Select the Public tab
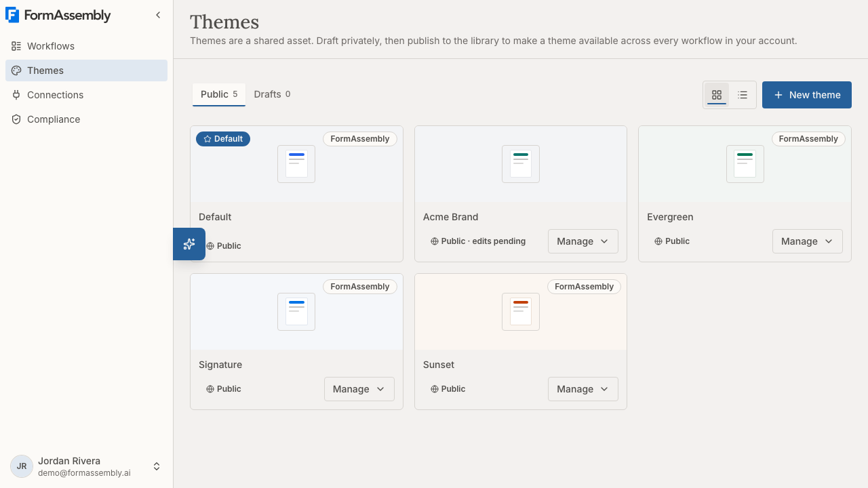Viewport: 868px width, 488px height. click(219, 94)
